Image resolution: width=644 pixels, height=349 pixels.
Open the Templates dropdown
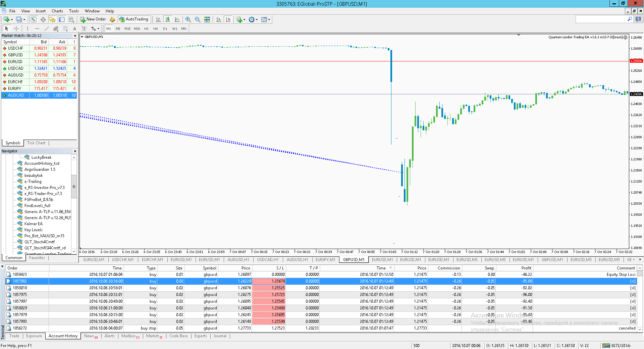[x=266, y=19]
